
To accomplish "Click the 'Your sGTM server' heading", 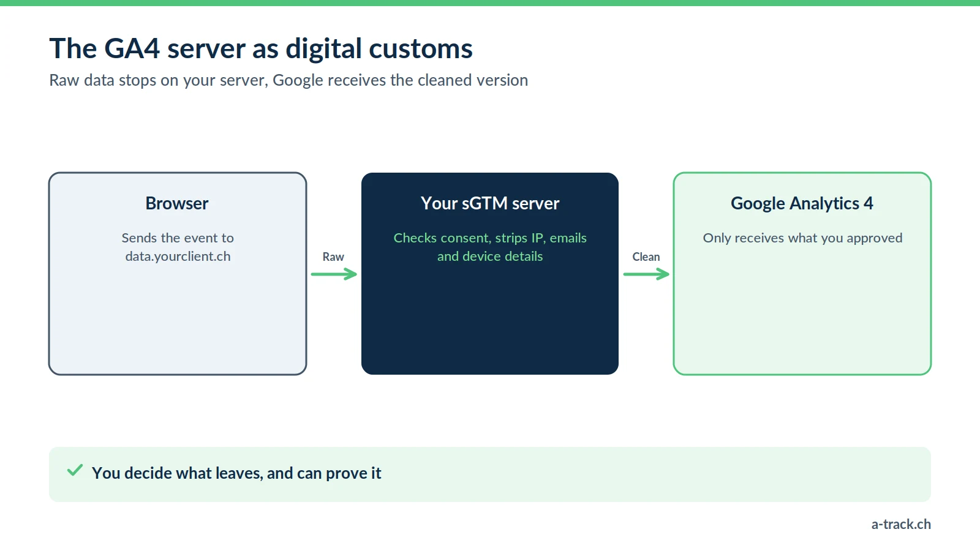I will click(x=490, y=203).
